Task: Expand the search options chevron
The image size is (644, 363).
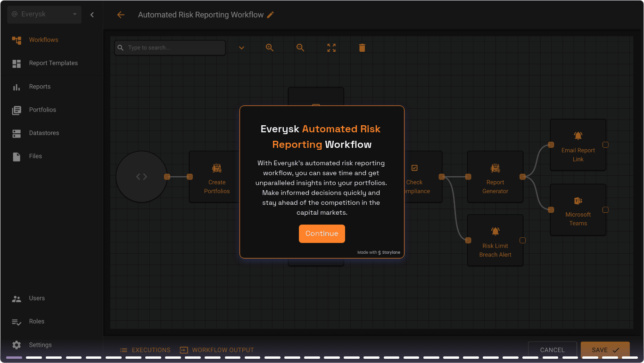Action: [241, 48]
